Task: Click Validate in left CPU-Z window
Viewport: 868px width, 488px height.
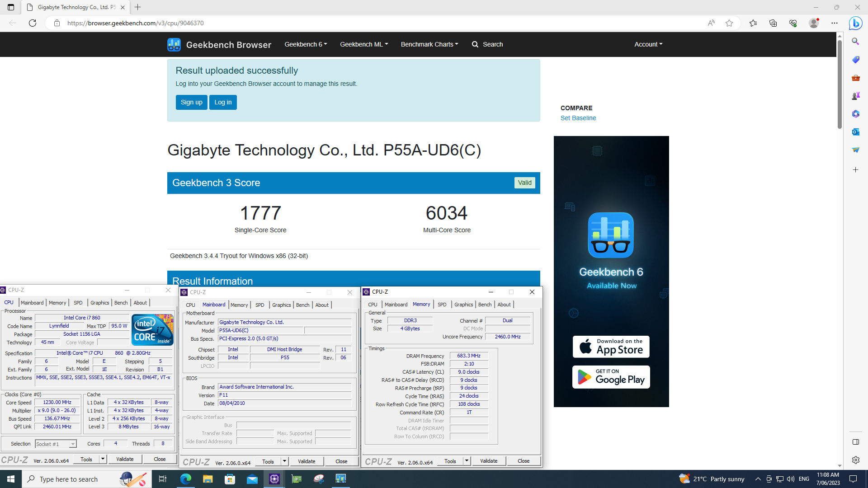Action: coord(125,459)
